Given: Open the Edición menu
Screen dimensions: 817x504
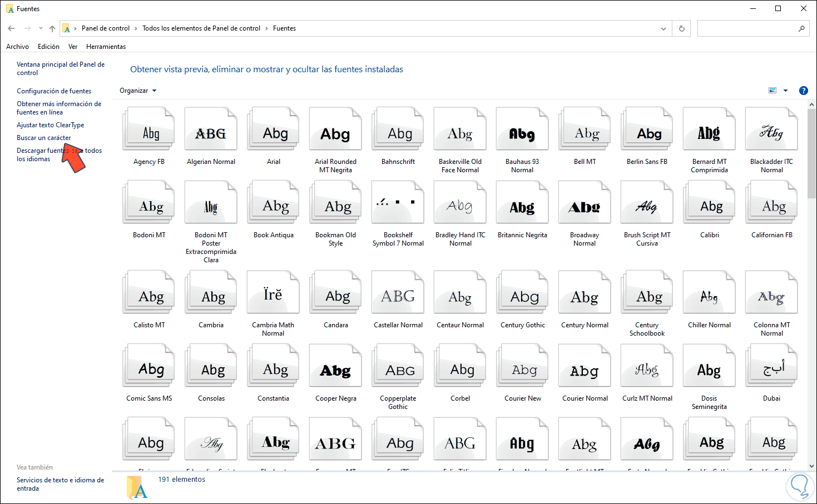Looking at the screenshot, I should [48, 47].
